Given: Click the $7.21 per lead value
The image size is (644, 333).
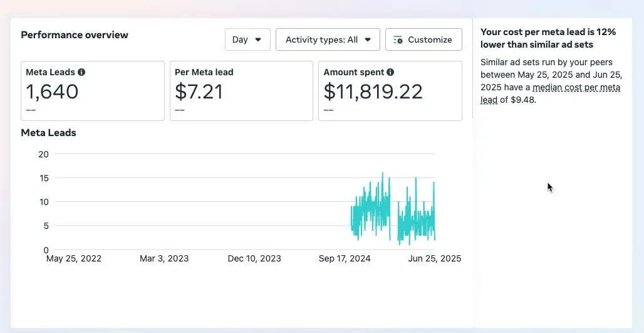Looking at the screenshot, I should pyautogui.click(x=199, y=92).
